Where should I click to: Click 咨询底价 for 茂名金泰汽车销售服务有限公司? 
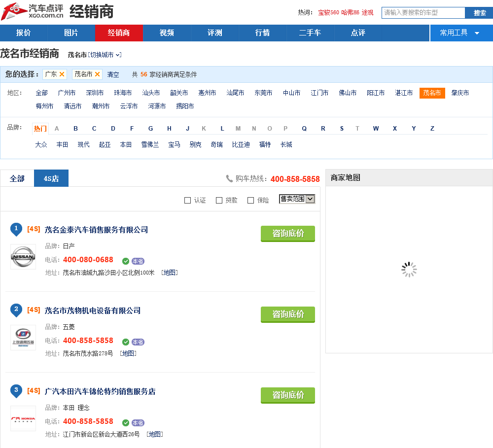[288, 234]
